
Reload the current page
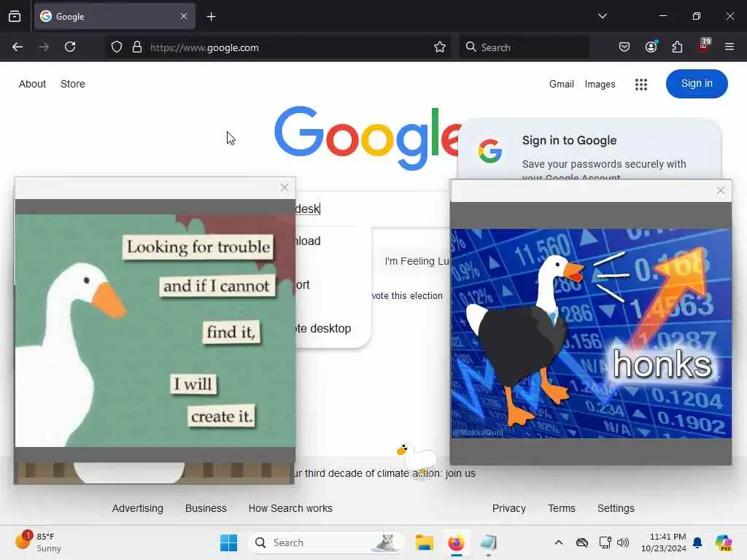click(70, 47)
